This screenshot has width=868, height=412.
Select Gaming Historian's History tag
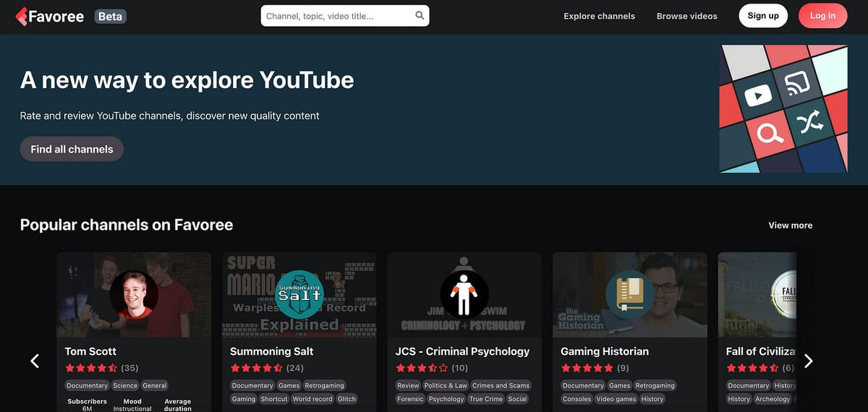click(652, 399)
